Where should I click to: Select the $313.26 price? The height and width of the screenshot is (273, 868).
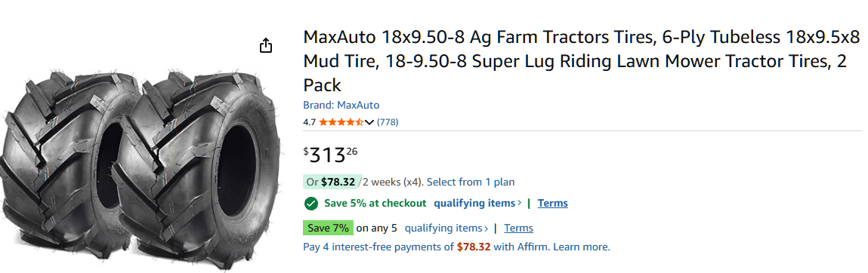tap(330, 155)
